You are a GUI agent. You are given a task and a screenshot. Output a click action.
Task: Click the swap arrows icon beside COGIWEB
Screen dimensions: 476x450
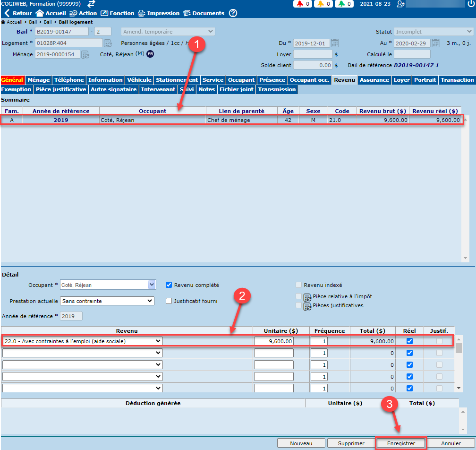pyautogui.click(x=92, y=4)
